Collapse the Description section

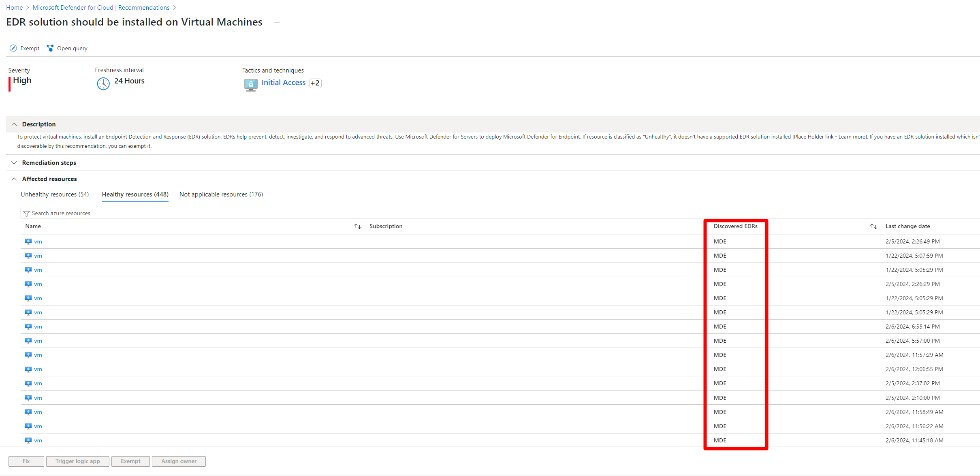click(x=14, y=124)
